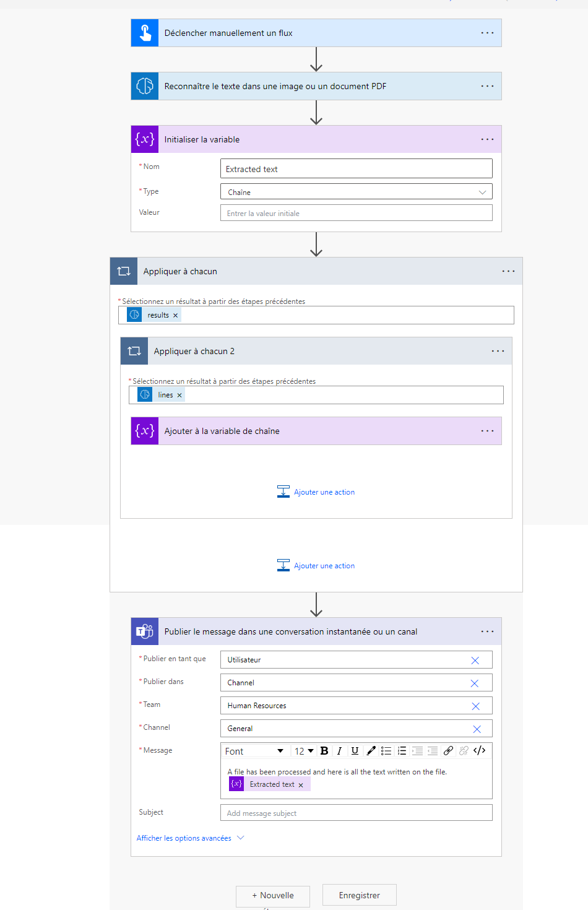The height and width of the screenshot is (910, 588).
Task: Open options menu for Ajouter à la variable de chaîne
Action: click(x=488, y=431)
